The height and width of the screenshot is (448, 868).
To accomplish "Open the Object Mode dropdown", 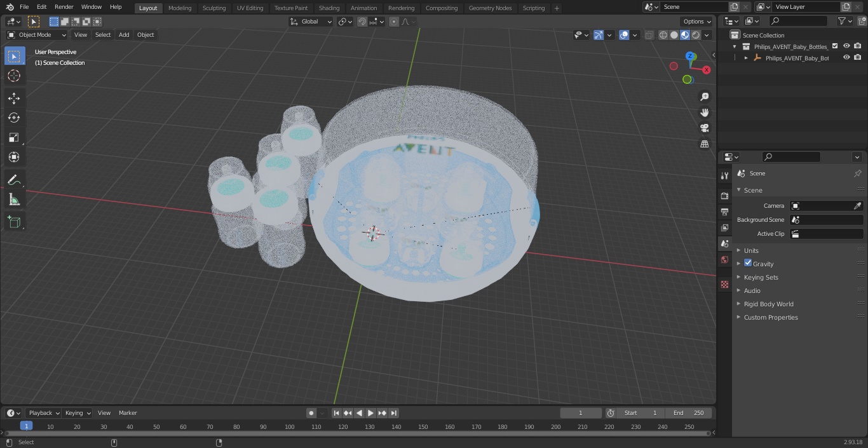I will [37, 35].
